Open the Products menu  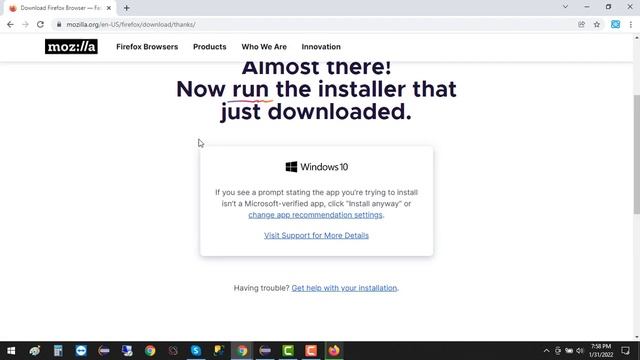(209, 47)
